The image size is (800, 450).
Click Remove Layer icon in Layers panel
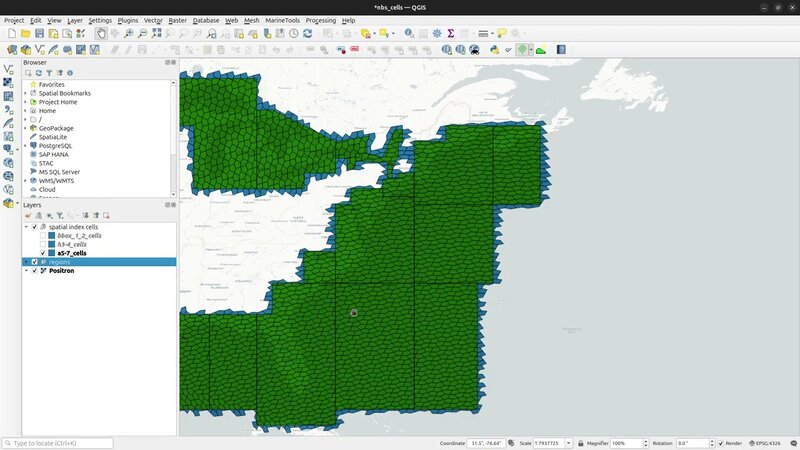106,216
